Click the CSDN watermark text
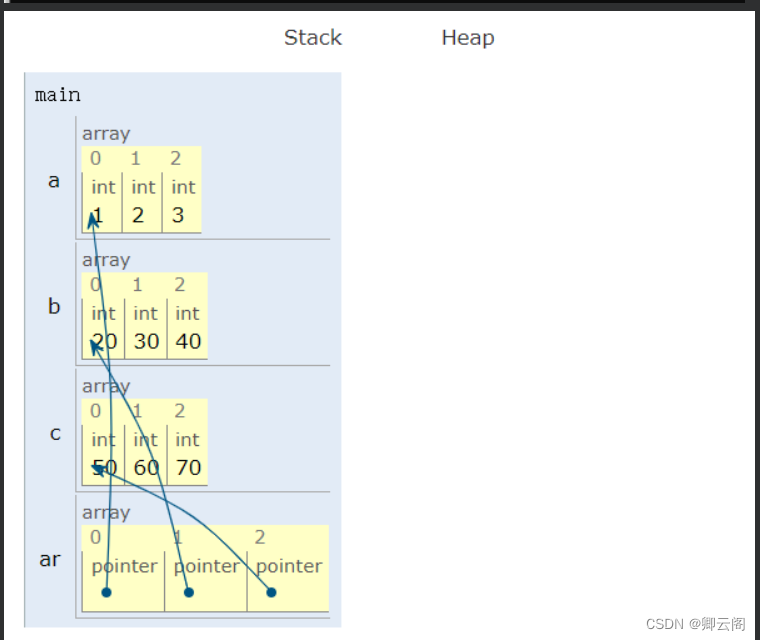 click(695, 623)
